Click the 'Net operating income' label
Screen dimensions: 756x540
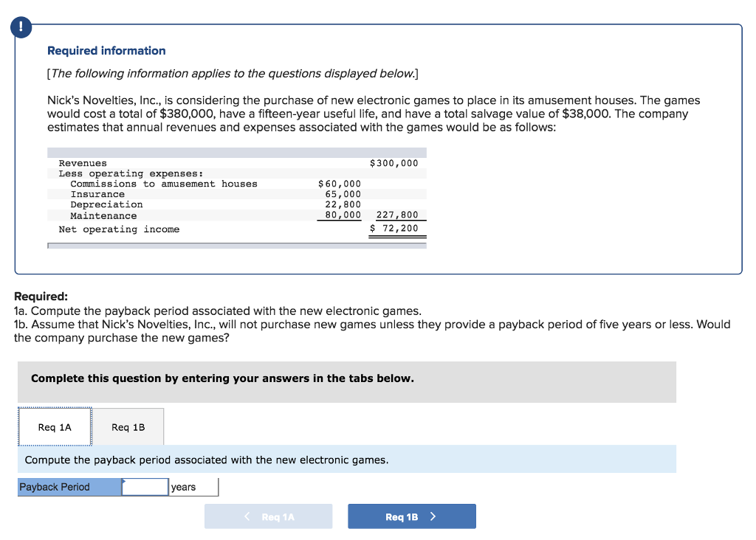119,229
